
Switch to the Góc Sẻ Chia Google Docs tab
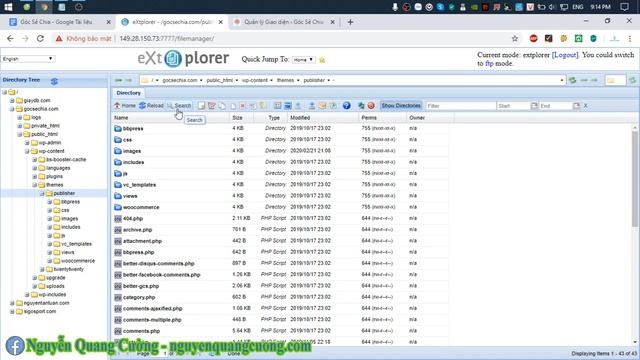60,22
